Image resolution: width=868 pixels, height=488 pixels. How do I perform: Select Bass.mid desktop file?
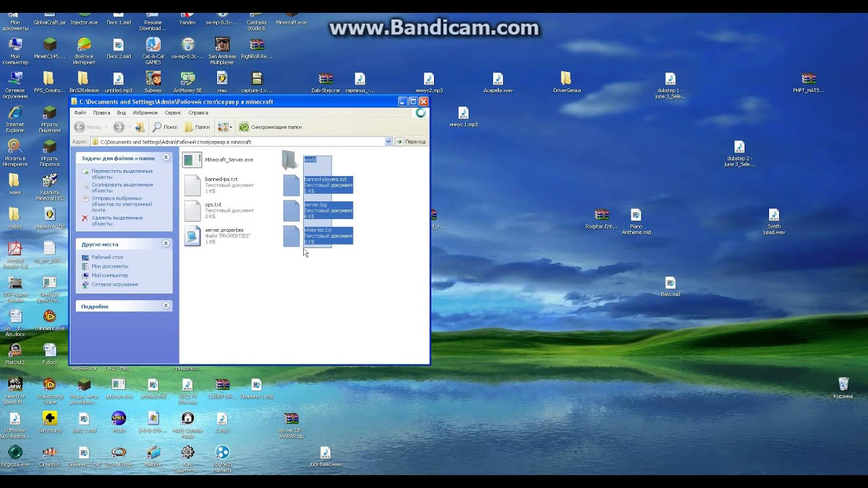(670, 287)
